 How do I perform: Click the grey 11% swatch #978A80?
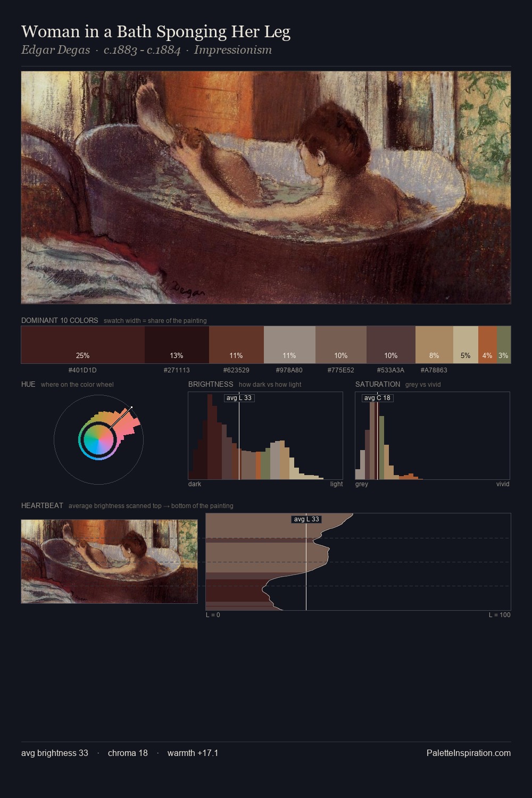[x=289, y=345]
